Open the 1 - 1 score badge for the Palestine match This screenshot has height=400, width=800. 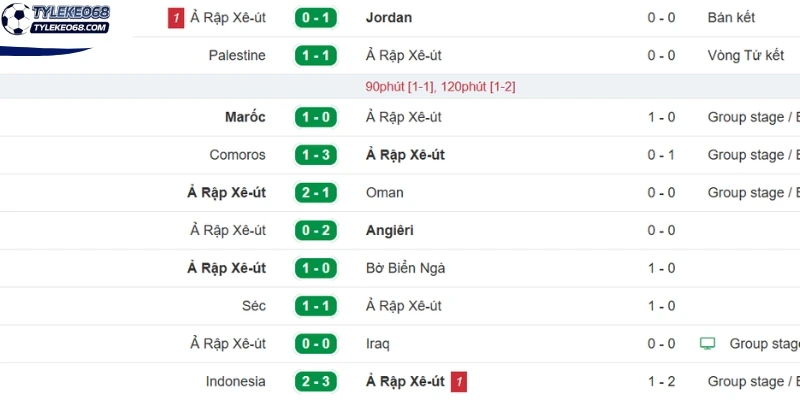tap(316, 56)
